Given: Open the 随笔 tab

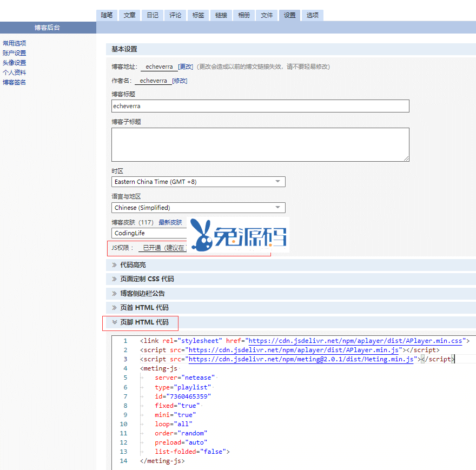Looking at the screenshot, I should coord(107,15).
